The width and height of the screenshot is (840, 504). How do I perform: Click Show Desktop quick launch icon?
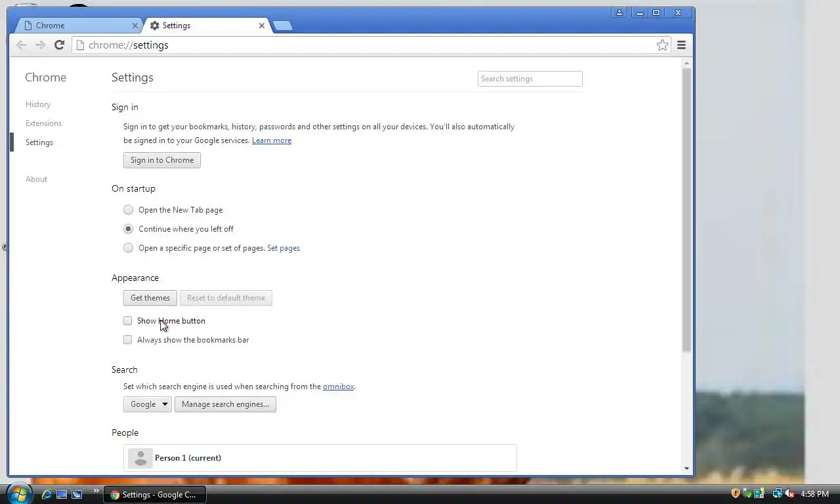(x=62, y=494)
